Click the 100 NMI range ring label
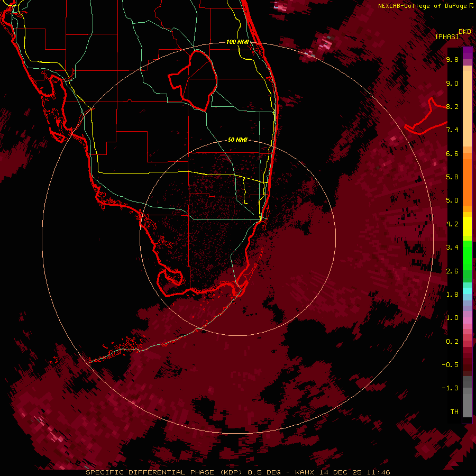Viewport: 476px width, 476px height. (x=237, y=42)
